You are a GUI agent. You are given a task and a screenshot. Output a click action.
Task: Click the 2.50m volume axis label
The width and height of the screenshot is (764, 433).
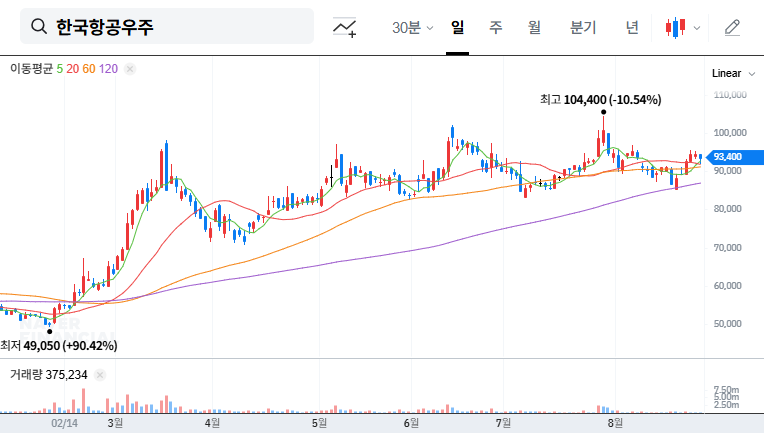(726, 405)
